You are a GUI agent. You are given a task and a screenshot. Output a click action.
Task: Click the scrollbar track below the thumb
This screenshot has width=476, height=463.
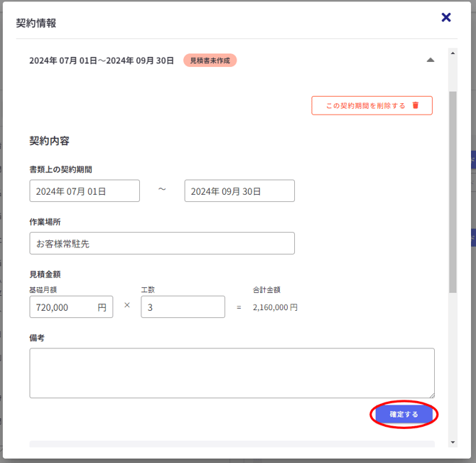pyautogui.click(x=453, y=363)
